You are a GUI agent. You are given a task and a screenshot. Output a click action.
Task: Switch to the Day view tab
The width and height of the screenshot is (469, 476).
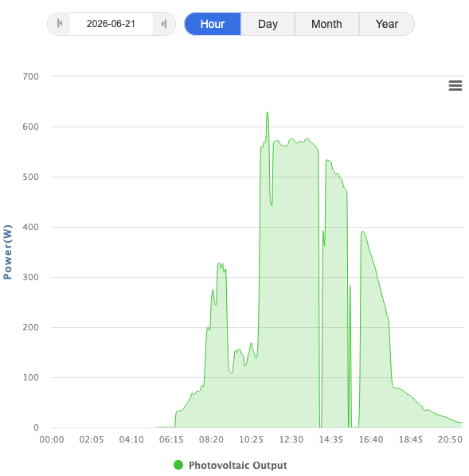[x=268, y=24]
